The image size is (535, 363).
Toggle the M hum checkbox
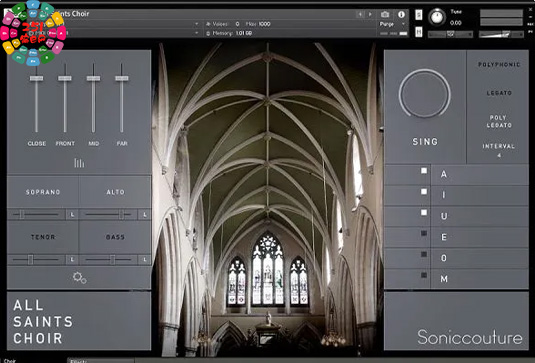click(x=424, y=275)
